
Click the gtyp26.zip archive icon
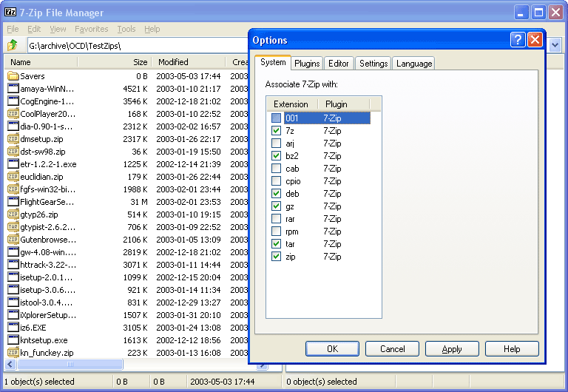[x=13, y=214]
